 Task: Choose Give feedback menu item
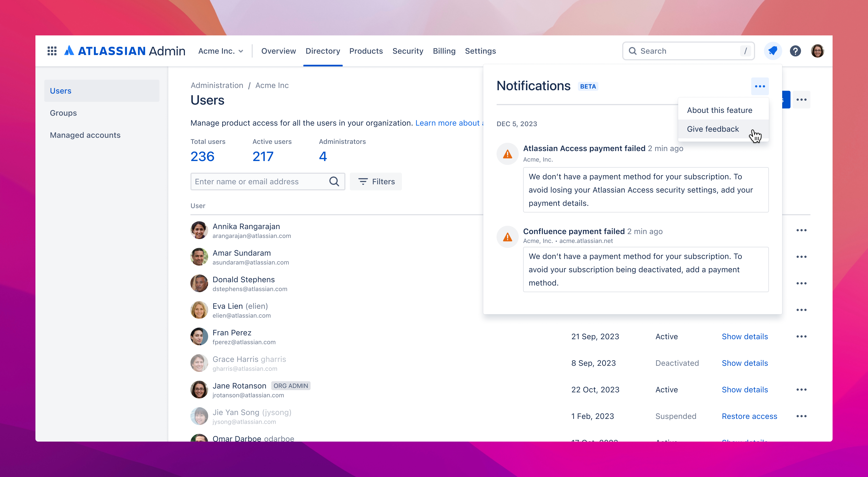point(723,129)
